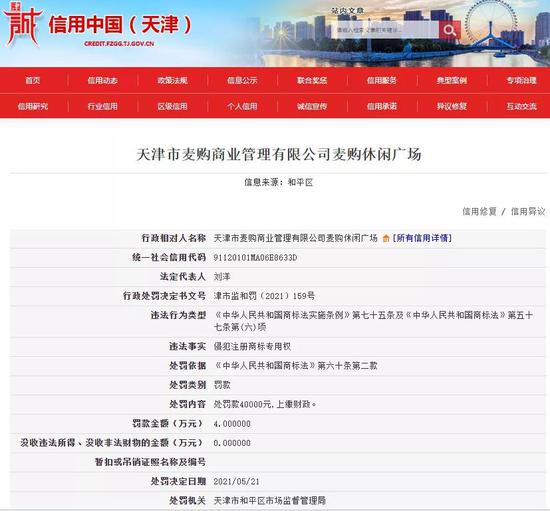Click the 违法行为类型 label
550x511 pixels.
(178, 315)
